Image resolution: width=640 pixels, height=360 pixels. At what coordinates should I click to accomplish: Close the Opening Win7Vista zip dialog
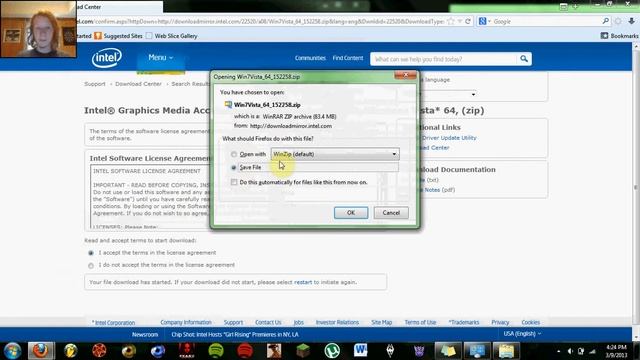click(406, 75)
